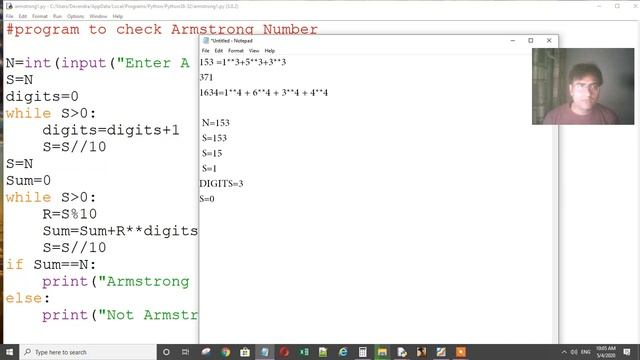Open the green-highlighted app on taskbar
Viewport: 640px width, 360px height.
tap(382, 352)
